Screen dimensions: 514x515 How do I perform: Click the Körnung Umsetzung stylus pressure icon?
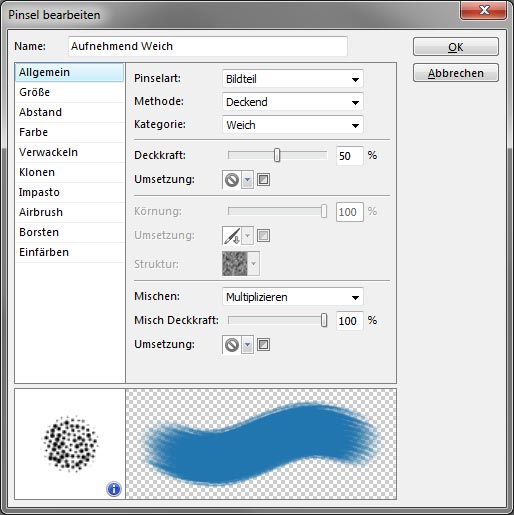point(232,236)
